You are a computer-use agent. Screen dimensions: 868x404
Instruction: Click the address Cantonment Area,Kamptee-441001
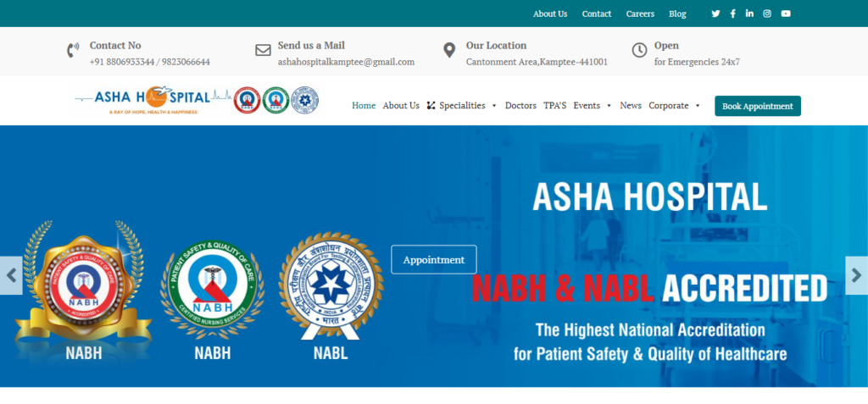coord(537,62)
